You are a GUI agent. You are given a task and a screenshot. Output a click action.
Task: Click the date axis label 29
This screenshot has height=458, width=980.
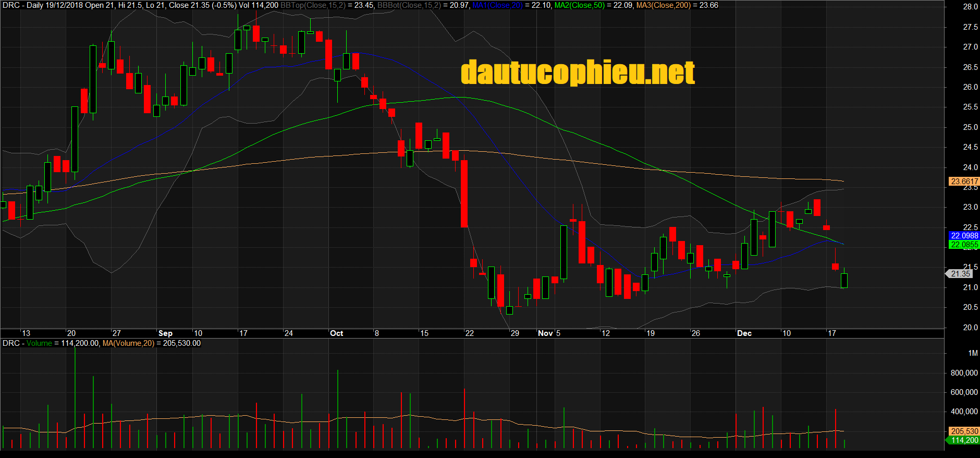pyautogui.click(x=515, y=333)
